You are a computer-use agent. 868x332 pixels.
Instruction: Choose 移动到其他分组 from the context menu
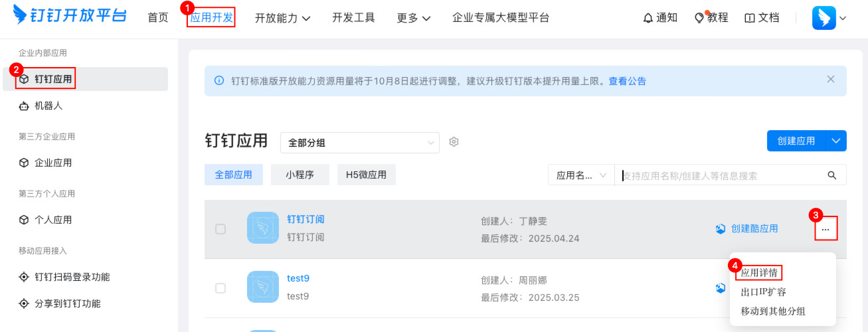click(x=773, y=311)
